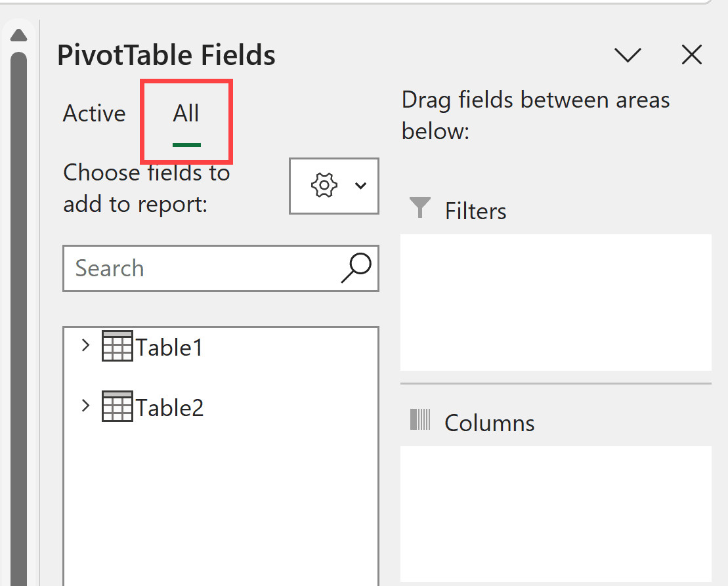Click the empty Filters drop area
The width and height of the screenshot is (728, 586).
coord(555,302)
